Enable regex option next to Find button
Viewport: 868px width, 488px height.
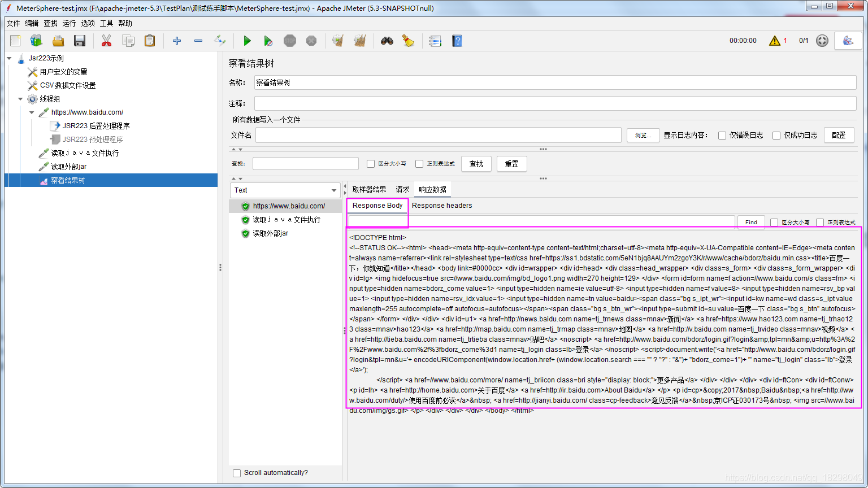(x=820, y=223)
